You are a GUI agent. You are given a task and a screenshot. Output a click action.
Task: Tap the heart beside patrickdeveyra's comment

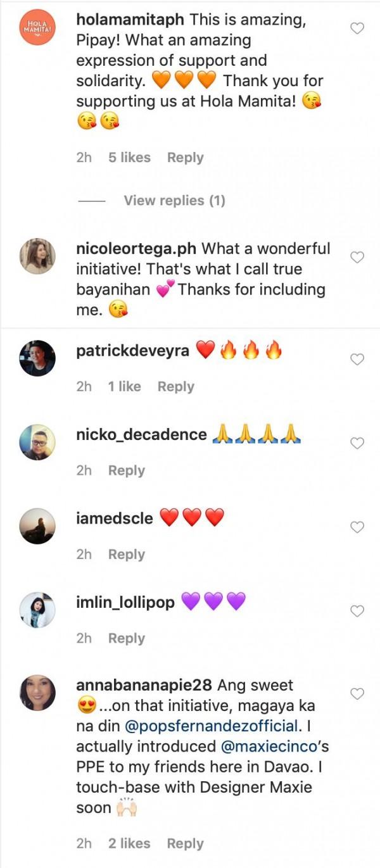point(357,360)
